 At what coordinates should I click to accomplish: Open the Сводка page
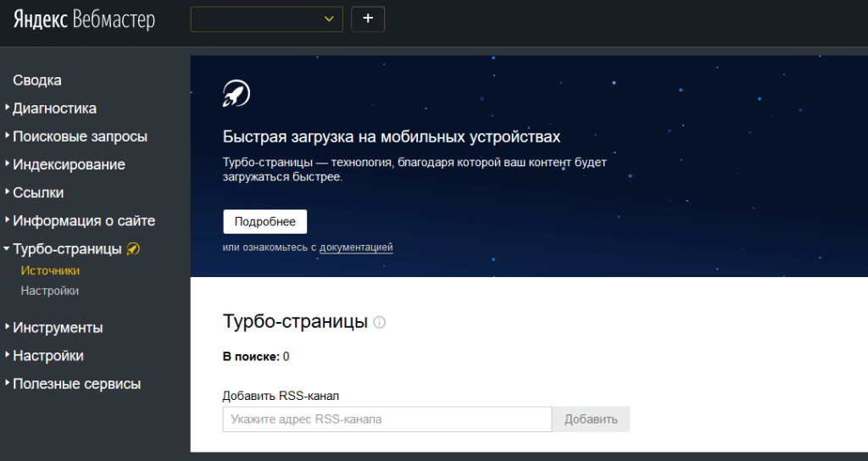coord(37,81)
